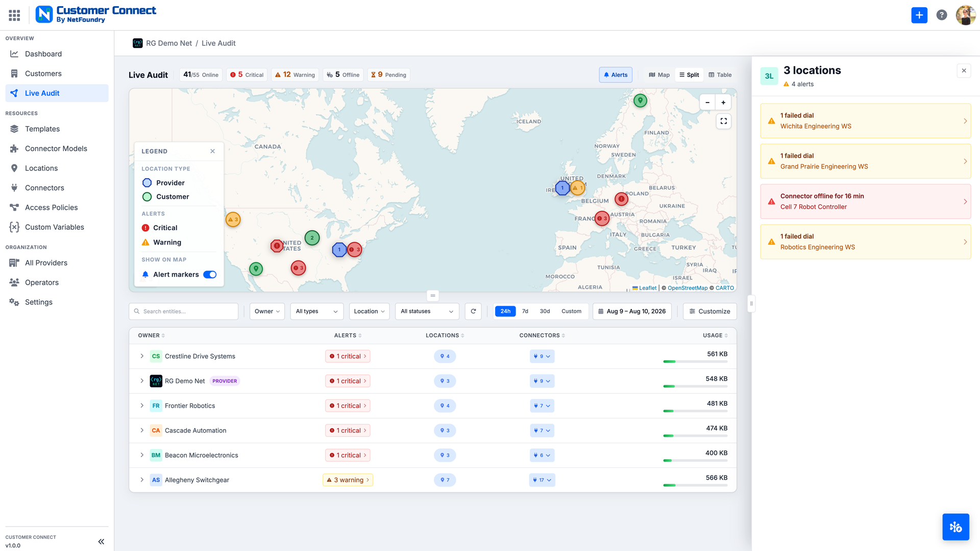Image resolution: width=980 pixels, height=551 pixels.
Task: Toggle the Alerts panel button
Action: point(616,75)
